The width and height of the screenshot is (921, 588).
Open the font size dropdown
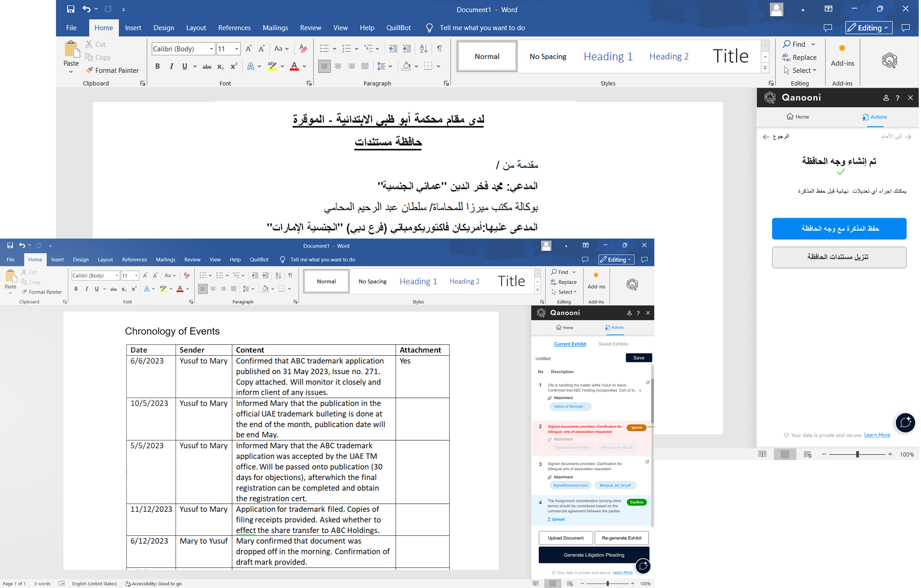[x=236, y=48]
